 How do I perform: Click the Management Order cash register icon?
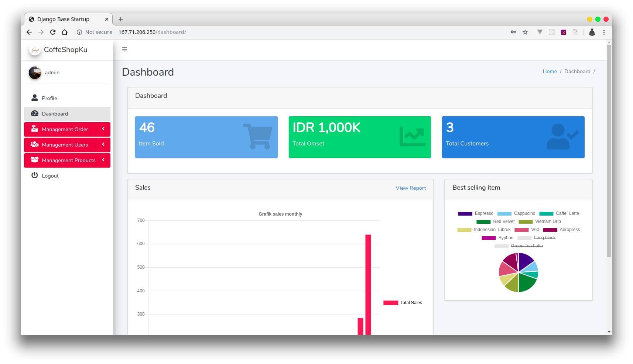(35, 128)
